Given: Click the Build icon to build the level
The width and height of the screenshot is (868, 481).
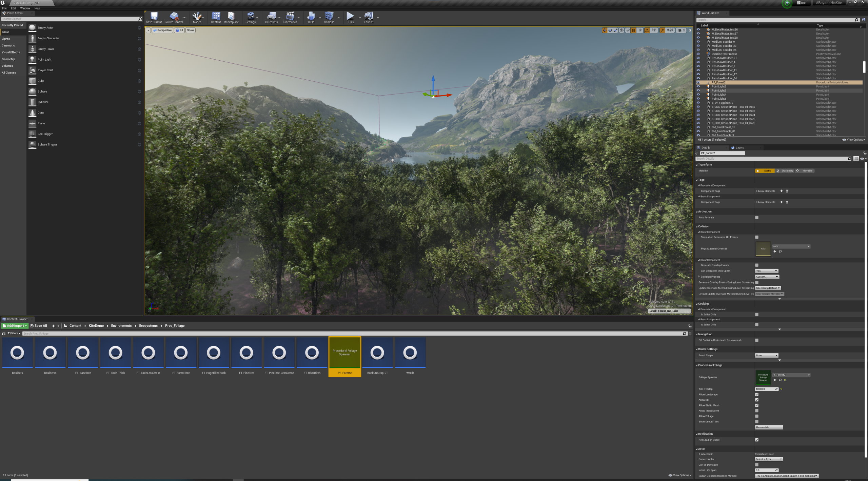Looking at the screenshot, I should 311,16.
